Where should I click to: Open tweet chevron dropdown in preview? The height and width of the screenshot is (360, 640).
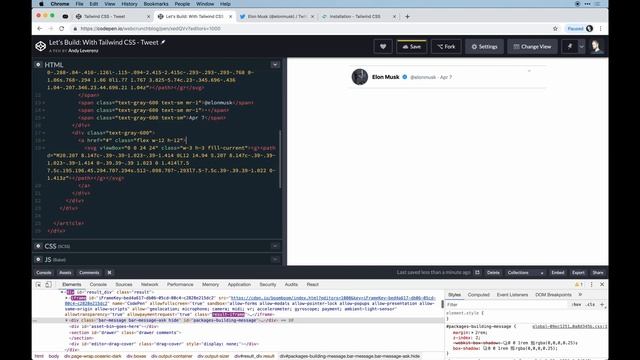(x=529, y=71)
